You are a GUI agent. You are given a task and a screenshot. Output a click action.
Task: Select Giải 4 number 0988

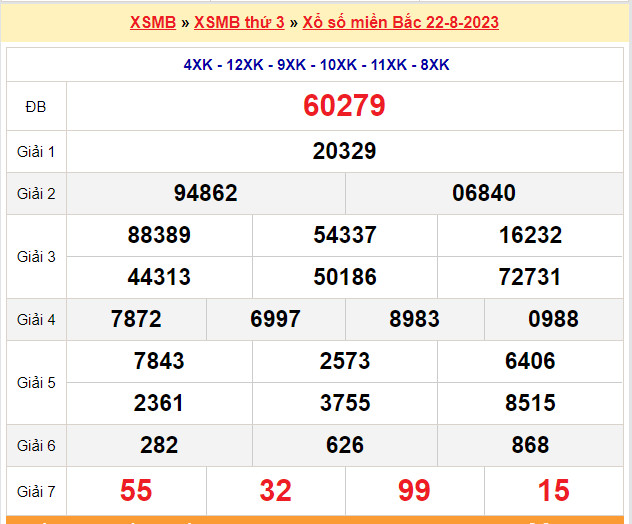[x=553, y=319]
